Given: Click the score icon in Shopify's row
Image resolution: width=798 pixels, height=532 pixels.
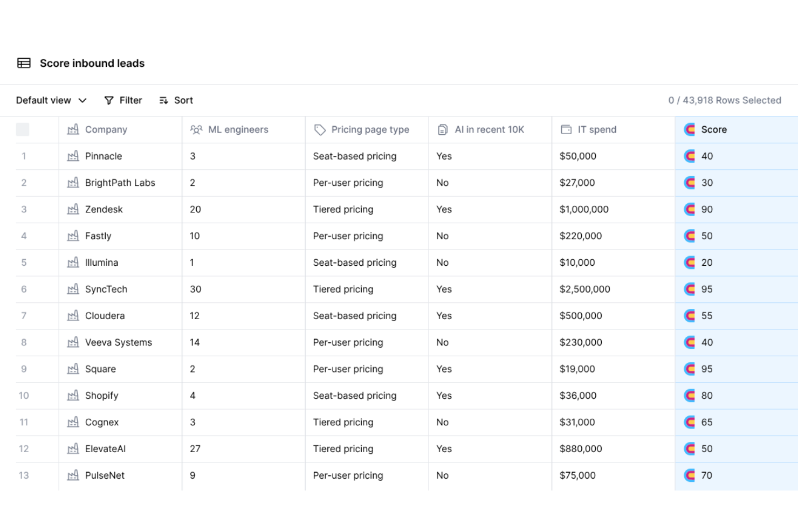Looking at the screenshot, I should tap(690, 396).
